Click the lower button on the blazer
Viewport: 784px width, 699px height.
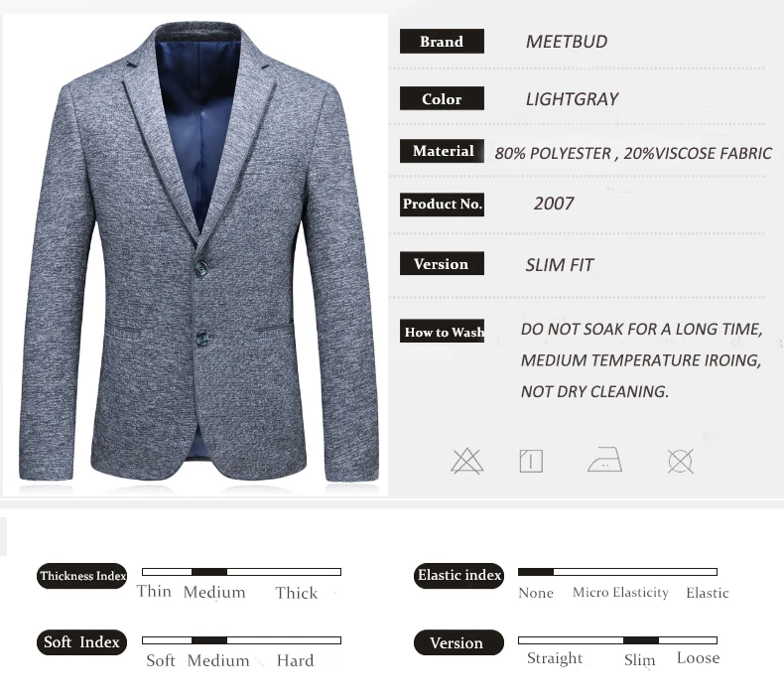[x=202, y=339]
